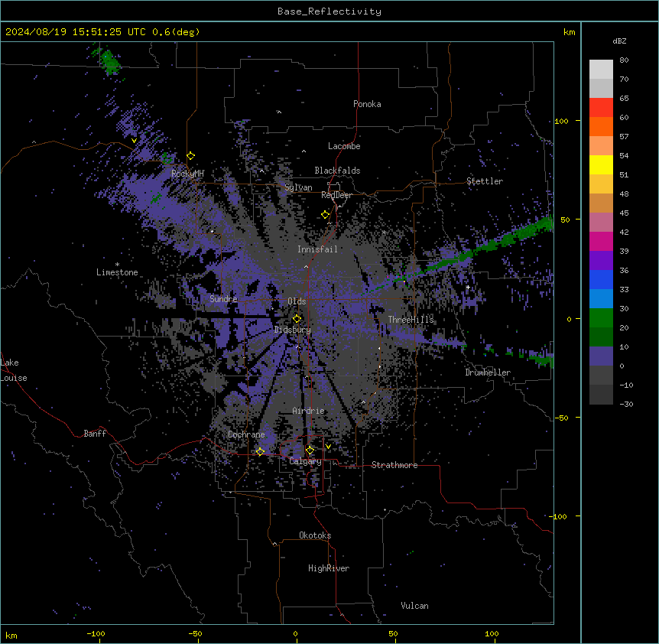This screenshot has width=659, height=644.
Task: Click the yellow diamond marker above Calgary label
Action: point(310,450)
